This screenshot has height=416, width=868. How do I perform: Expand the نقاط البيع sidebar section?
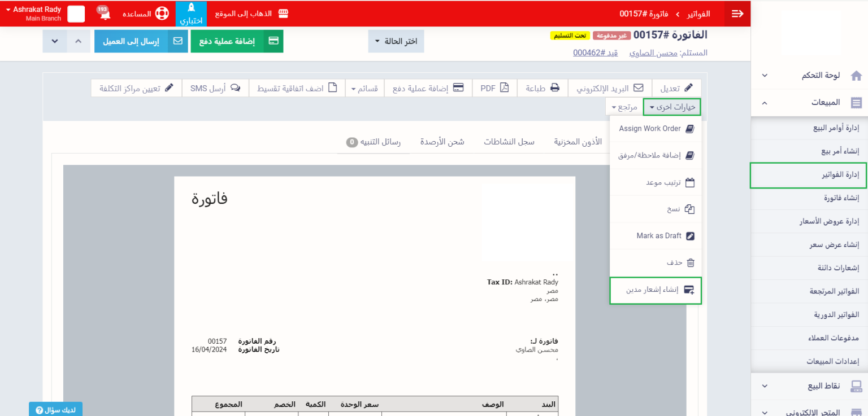pos(765,386)
